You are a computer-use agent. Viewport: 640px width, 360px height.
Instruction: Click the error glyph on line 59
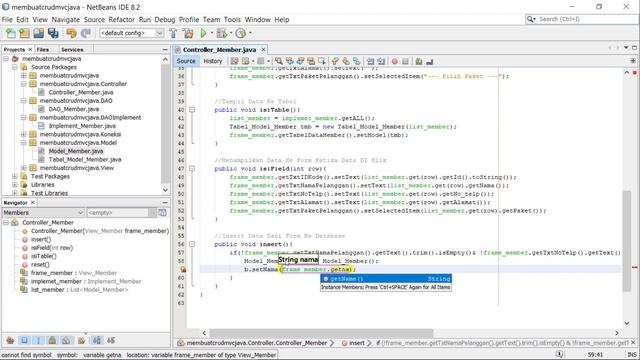(x=183, y=269)
